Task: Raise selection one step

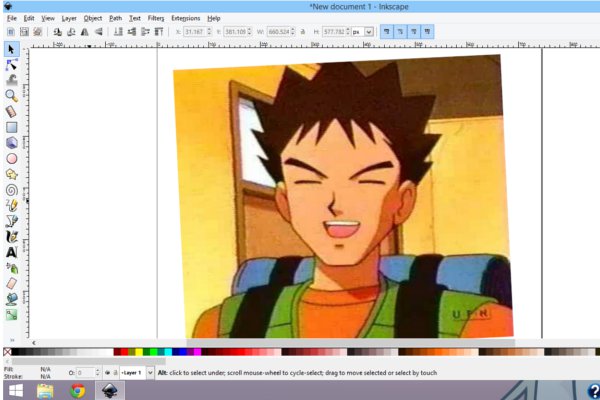Action: coord(145,32)
